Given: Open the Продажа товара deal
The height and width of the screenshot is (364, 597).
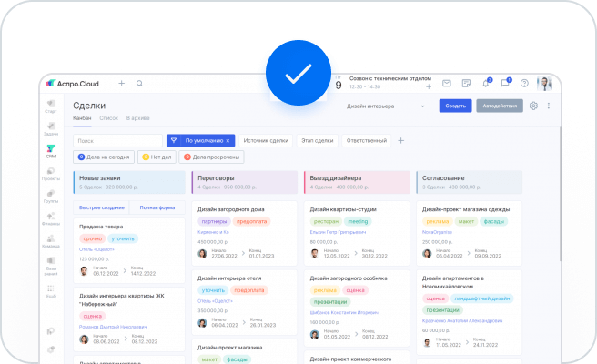Looking at the screenshot, I should tap(101, 227).
